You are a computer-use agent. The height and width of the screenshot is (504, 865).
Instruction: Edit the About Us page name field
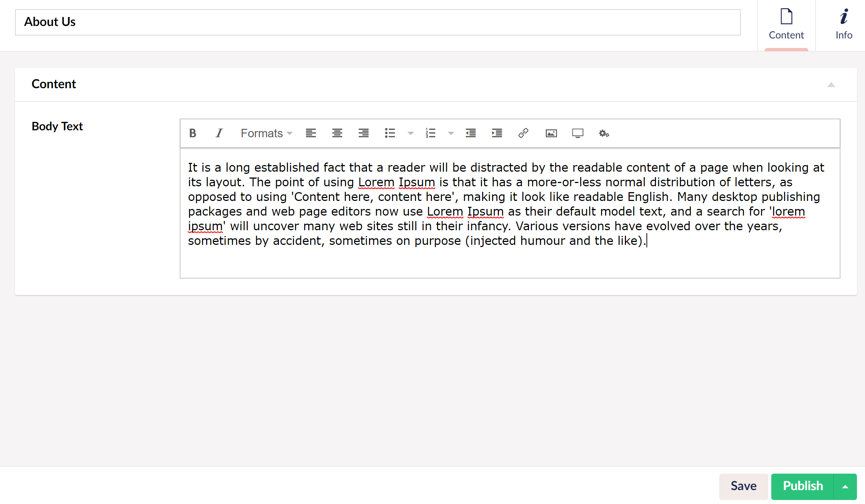click(377, 22)
